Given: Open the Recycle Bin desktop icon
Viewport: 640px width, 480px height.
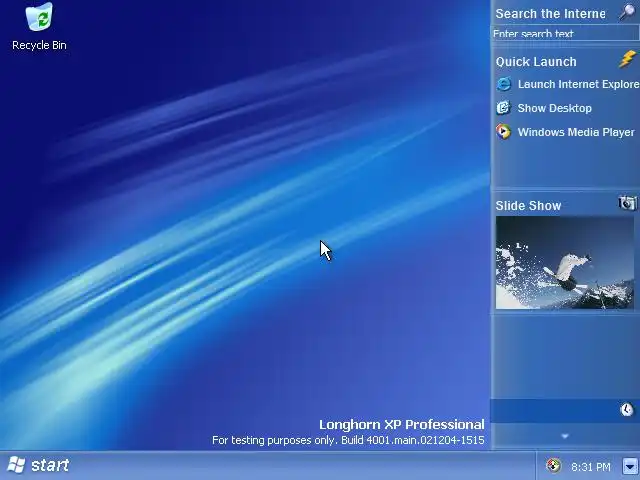Looking at the screenshot, I should (x=39, y=27).
